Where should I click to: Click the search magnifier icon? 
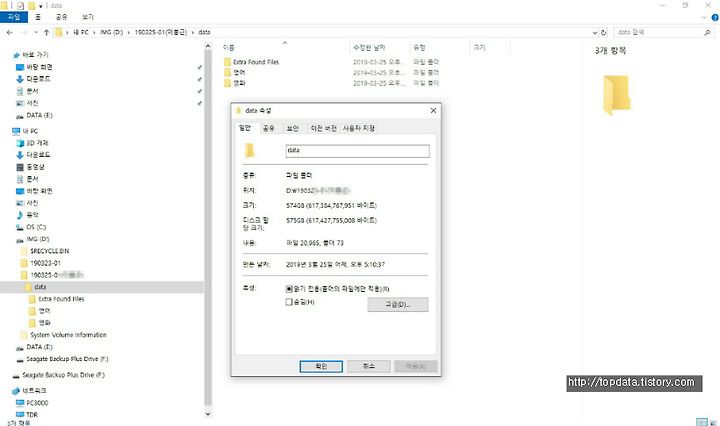707,33
